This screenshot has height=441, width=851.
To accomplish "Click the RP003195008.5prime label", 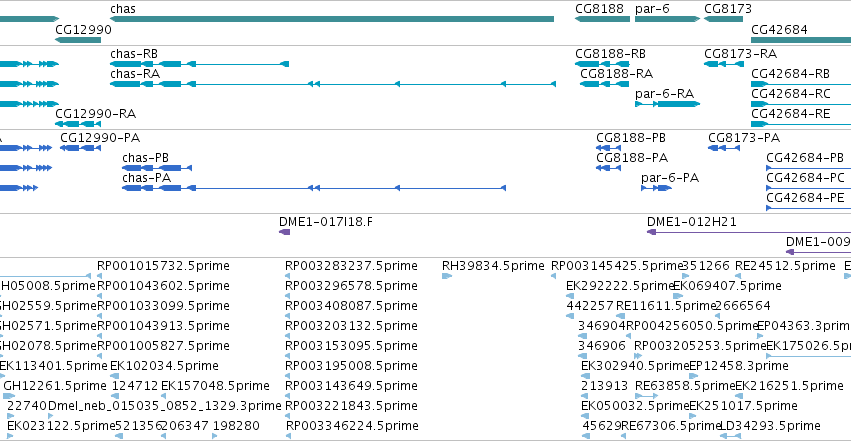I will click(x=352, y=366).
